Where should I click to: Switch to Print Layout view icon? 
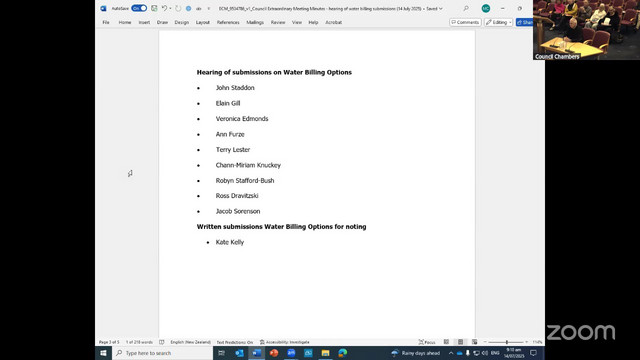tap(460, 342)
